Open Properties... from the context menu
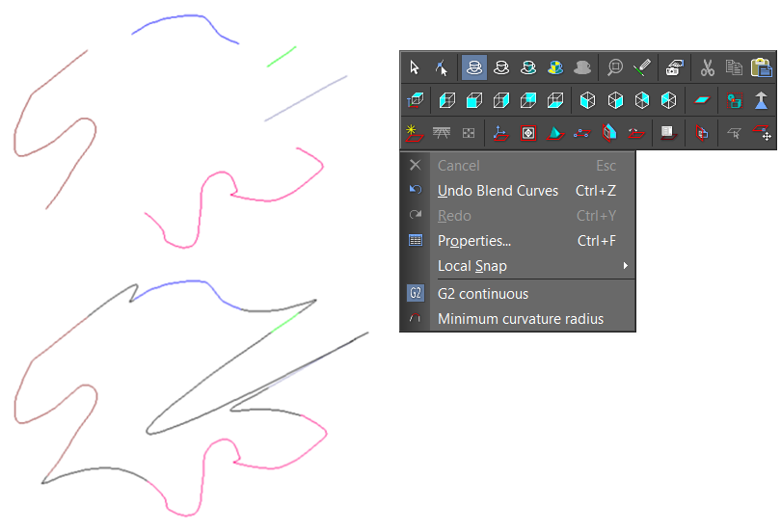The height and width of the screenshot is (532, 781). (x=518, y=241)
